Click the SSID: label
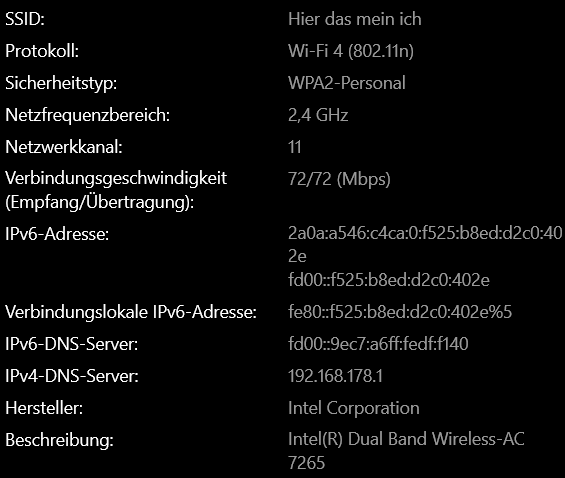The image size is (565, 478). (x=25, y=19)
